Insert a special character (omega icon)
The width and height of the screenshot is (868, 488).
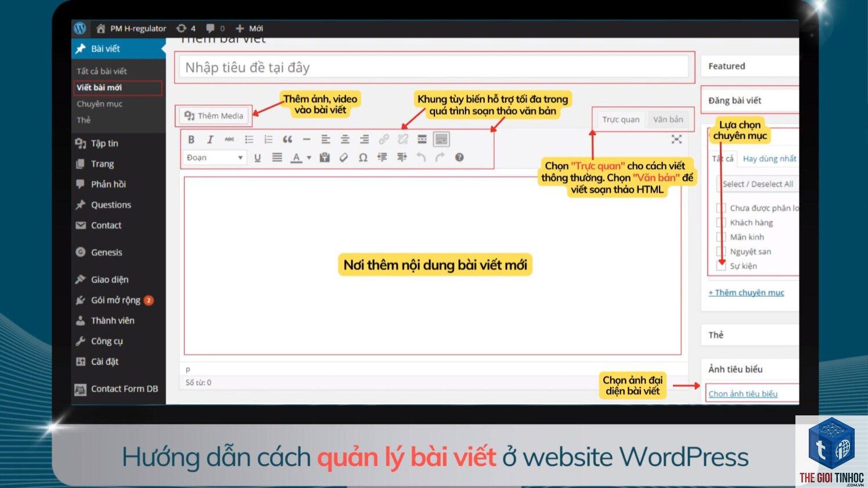click(x=363, y=157)
